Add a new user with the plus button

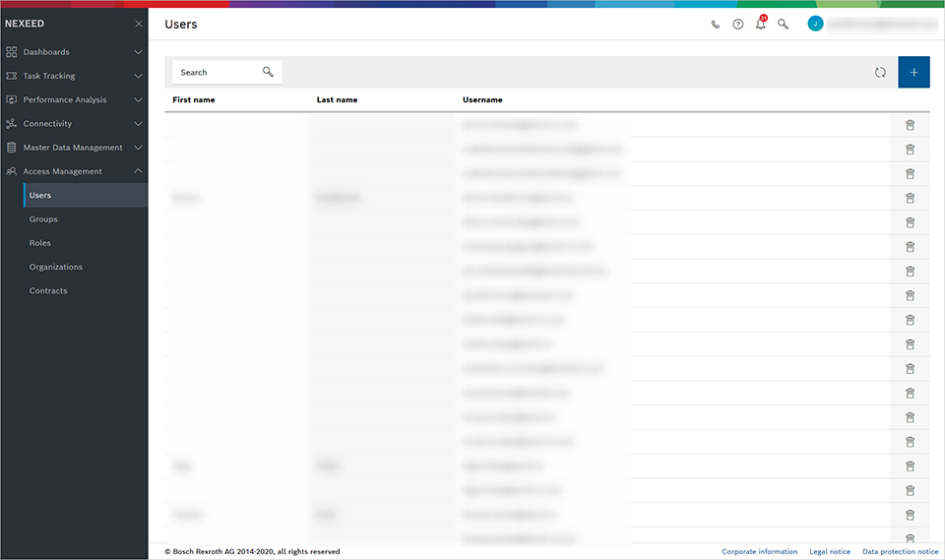click(913, 72)
